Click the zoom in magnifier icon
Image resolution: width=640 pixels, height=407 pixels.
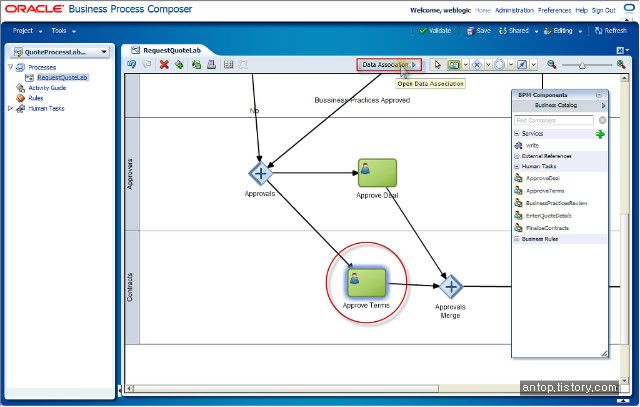click(621, 64)
